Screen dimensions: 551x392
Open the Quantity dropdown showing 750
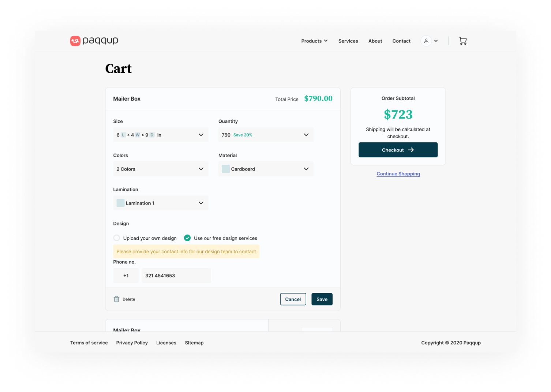tap(266, 135)
